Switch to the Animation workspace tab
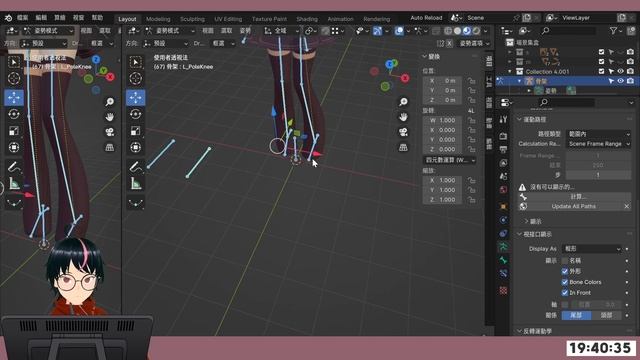The height and width of the screenshot is (360, 640). pos(340,19)
